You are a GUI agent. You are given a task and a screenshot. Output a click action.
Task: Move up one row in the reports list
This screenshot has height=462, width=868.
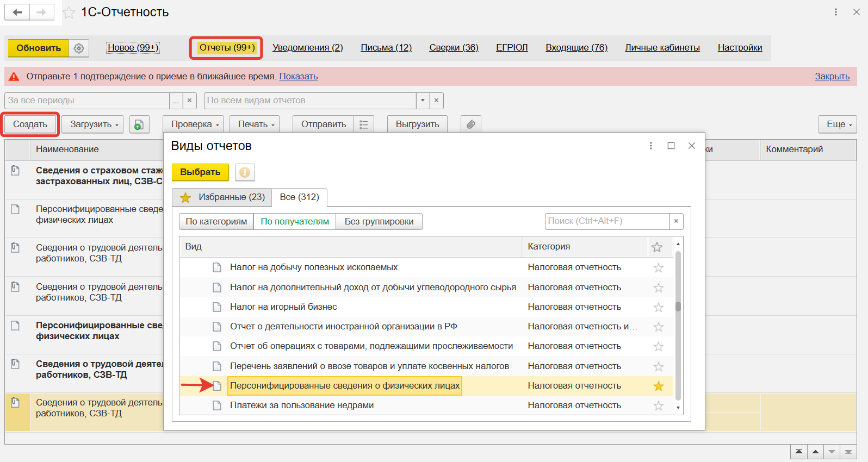coord(815,452)
